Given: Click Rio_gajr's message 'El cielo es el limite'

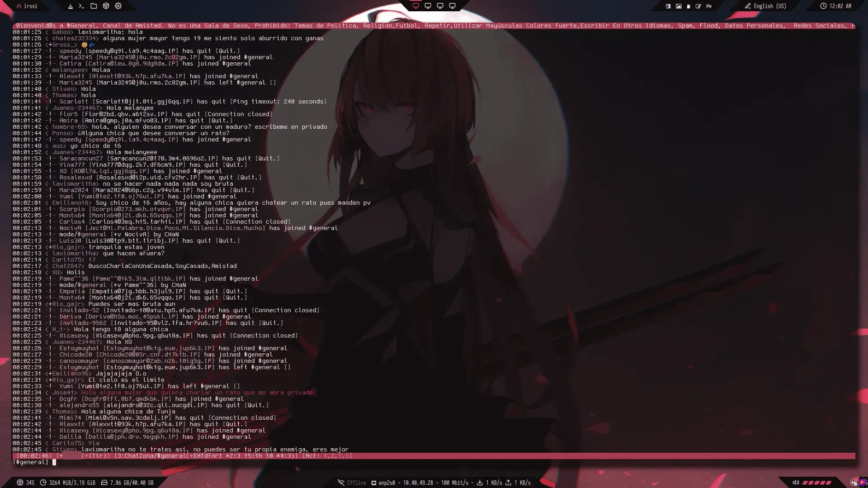Looking at the screenshot, I should (x=88, y=380).
